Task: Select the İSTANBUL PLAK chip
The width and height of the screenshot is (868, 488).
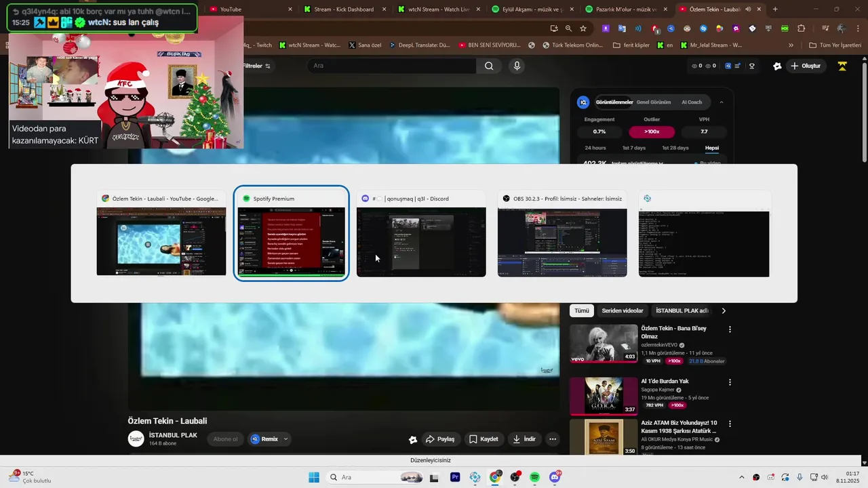Action: 682,310
